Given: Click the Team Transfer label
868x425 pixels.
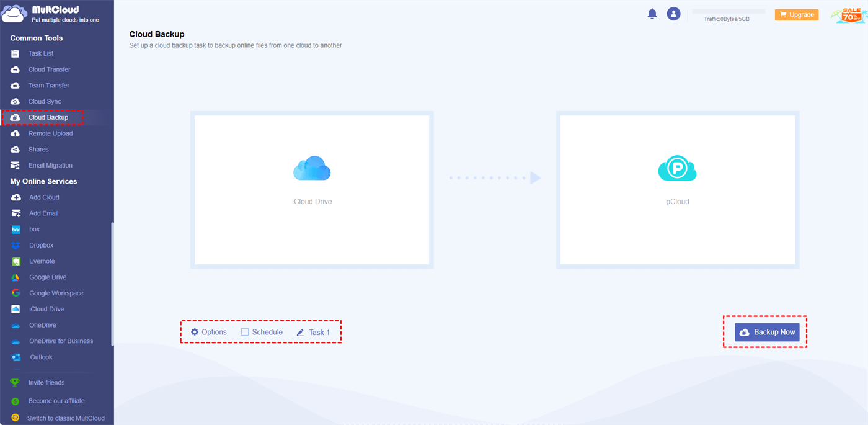Looking at the screenshot, I should coord(49,86).
